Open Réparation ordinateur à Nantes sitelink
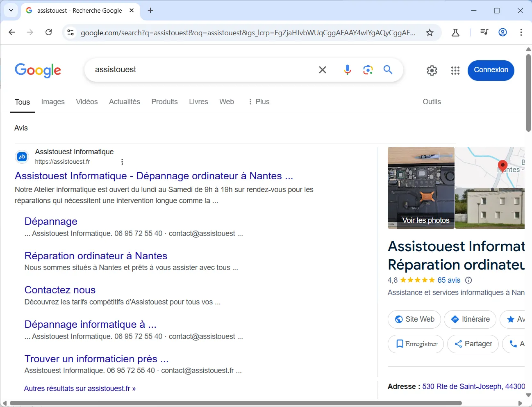Viewport: 532px width, 407px height. 96,256
